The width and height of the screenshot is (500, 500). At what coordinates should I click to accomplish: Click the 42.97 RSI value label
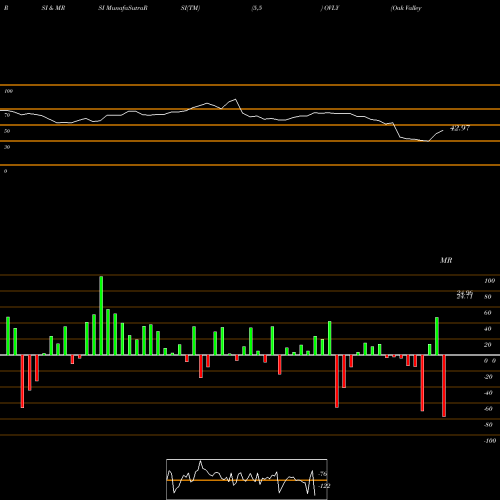point(460,128)
